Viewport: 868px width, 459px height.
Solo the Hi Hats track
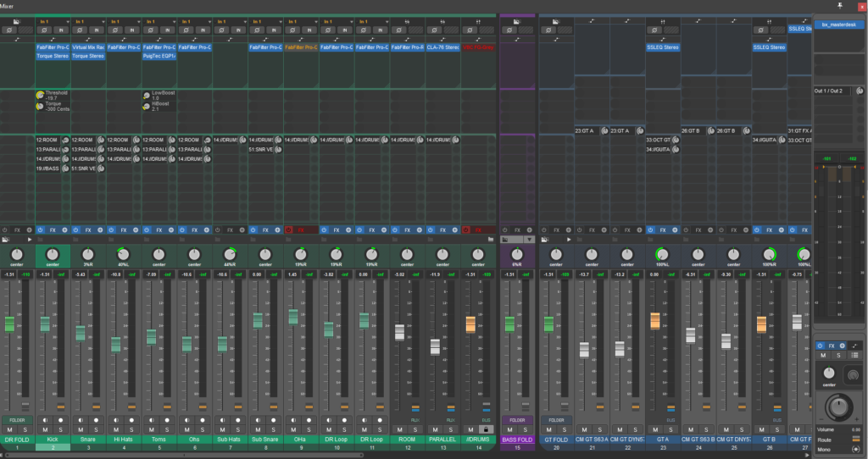coord(131,429)
